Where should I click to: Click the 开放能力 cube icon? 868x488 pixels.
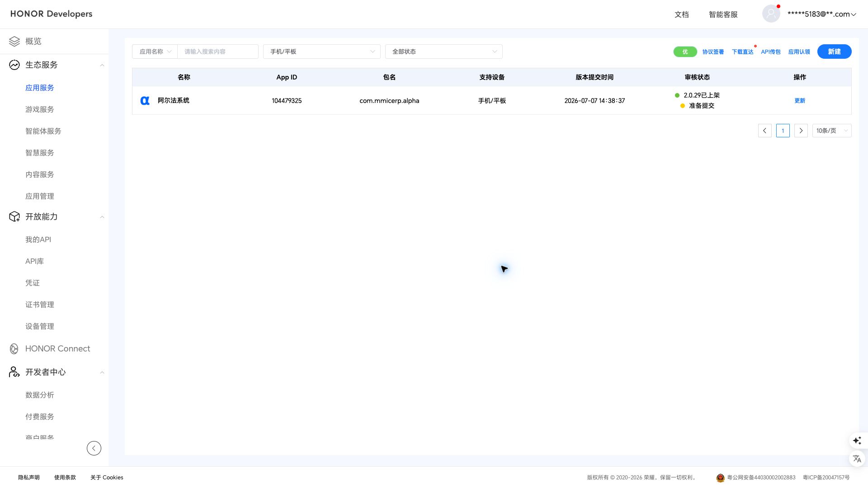14,216
